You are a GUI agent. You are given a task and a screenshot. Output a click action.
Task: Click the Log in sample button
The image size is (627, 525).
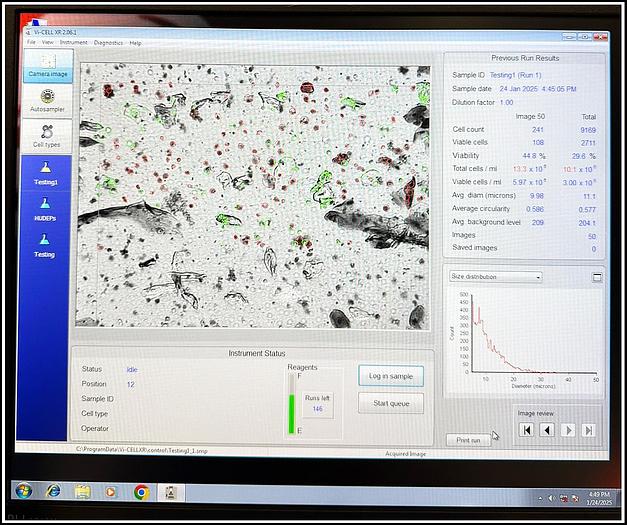(391, 375)
